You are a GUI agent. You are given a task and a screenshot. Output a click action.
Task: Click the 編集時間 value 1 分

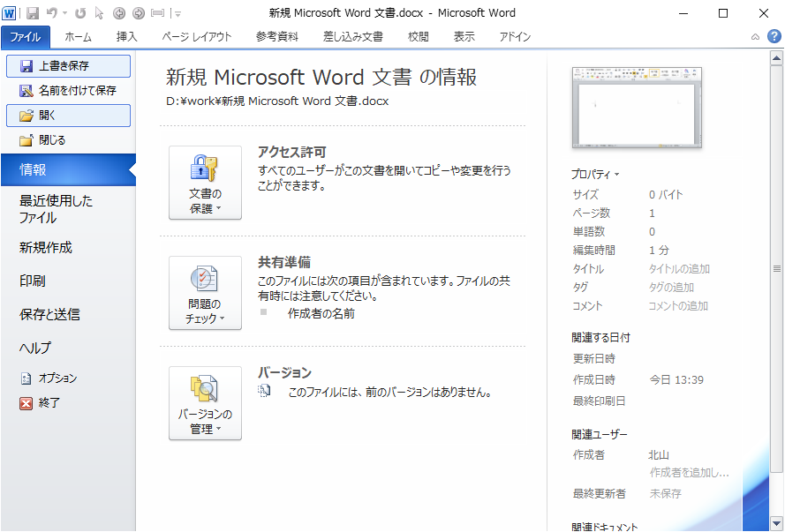coord(660,251)
